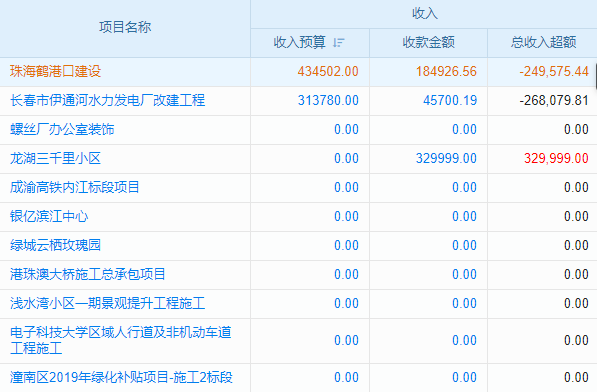
Task: Open project 浅水湾小区一期景观提升工程施工
Action: (107, 303)
